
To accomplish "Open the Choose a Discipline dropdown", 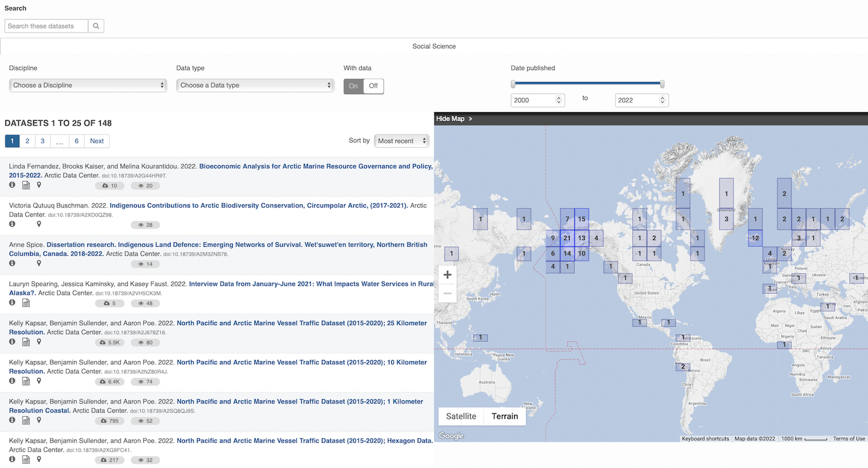I will [x=87, y=85].
